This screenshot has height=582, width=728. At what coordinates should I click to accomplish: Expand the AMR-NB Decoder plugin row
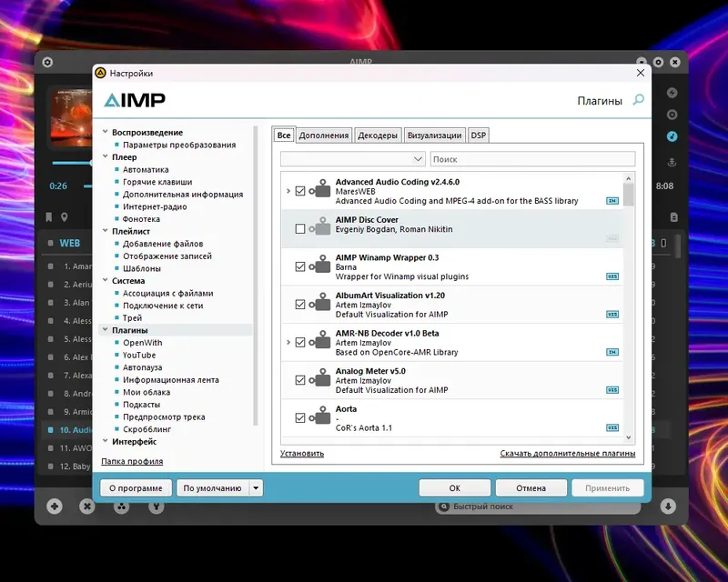288,342
